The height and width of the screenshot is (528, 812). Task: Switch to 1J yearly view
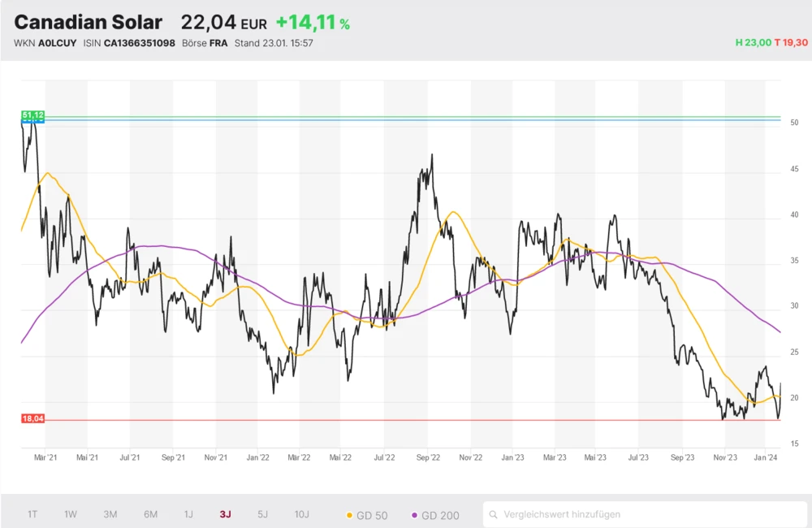(x=188, y=514)
